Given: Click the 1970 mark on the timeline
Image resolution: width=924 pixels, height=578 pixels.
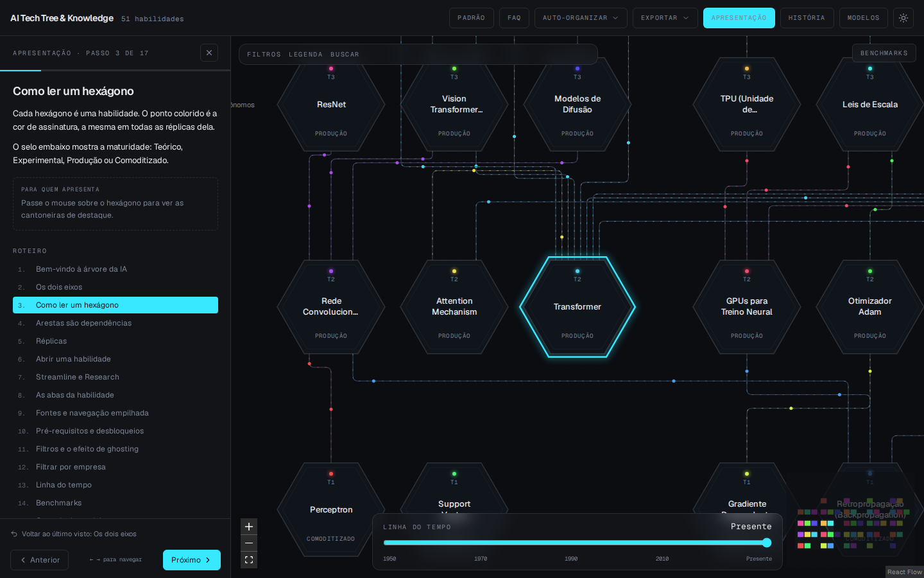Looking at the screenshot, I should 481,559.
